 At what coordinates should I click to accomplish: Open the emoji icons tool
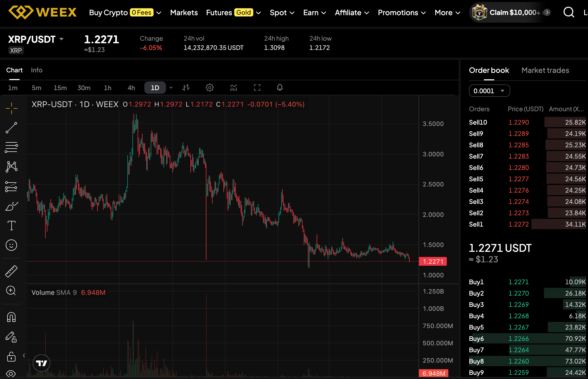click(11, 245)
